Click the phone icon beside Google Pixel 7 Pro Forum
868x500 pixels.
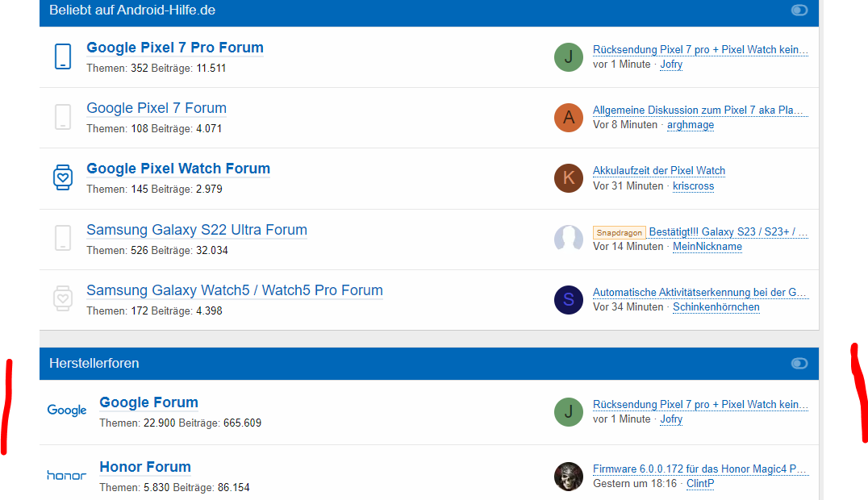coord(63,56)
